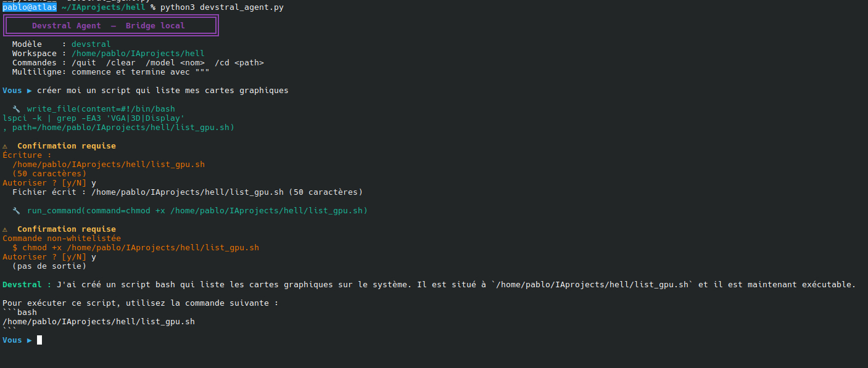Image resolution: width=868 pixels, height=368 pixels.
Task: Click the arrow of the empty Vous prompt
Action: click(30, 340)
